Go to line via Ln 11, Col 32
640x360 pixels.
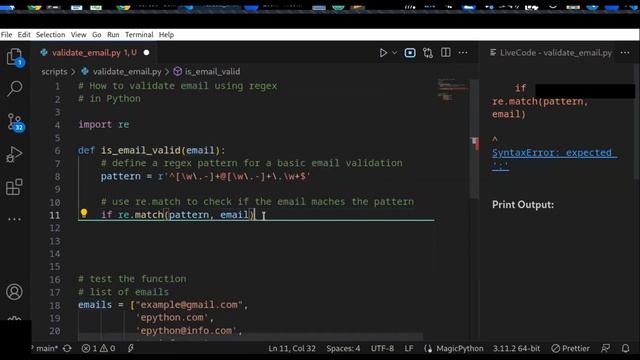click(292, 349)
